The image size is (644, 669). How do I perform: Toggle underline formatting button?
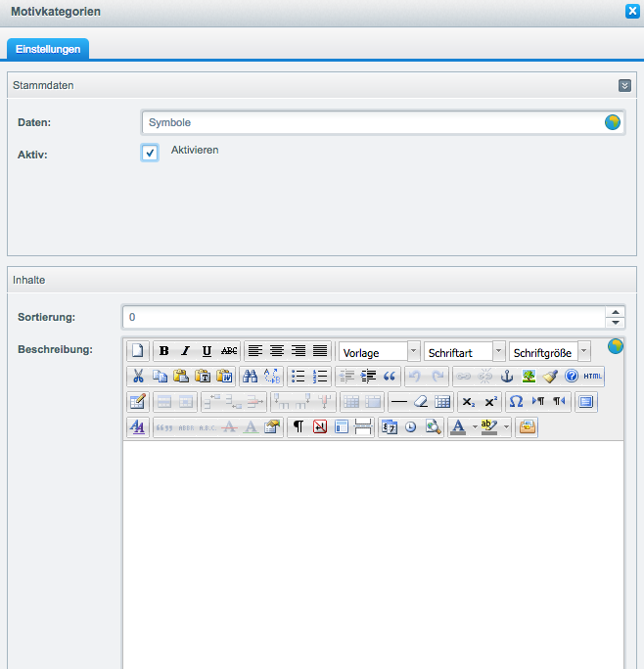click(207, 351)
